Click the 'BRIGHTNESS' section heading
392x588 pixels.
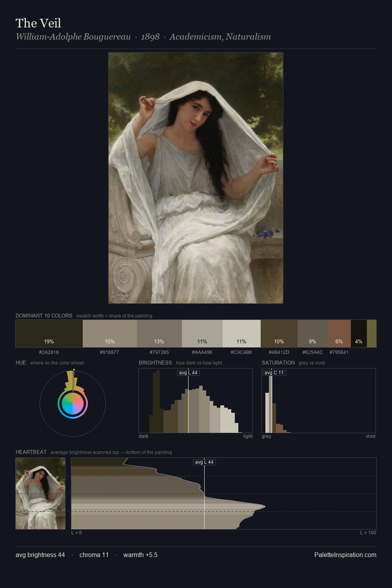(155, 363)
